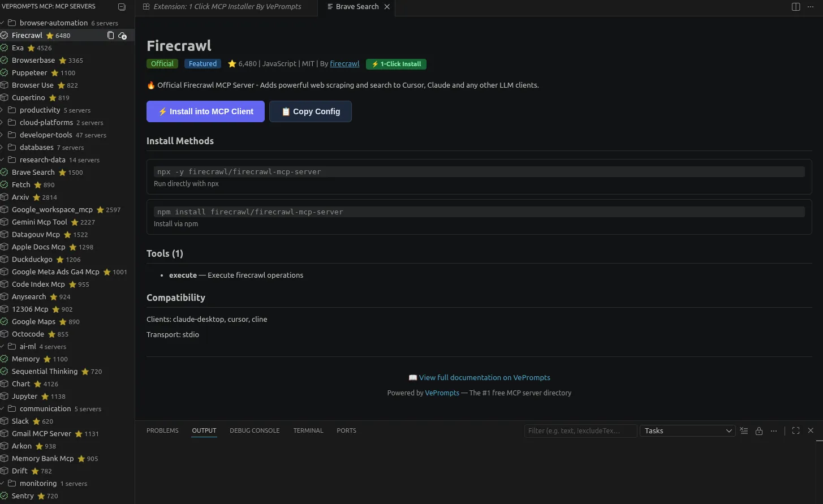Image resolution: width=823 pixels, height=504 pixels.
Task: Click the npm install firecrawl-mcp-server command
Action: [479, 212]
